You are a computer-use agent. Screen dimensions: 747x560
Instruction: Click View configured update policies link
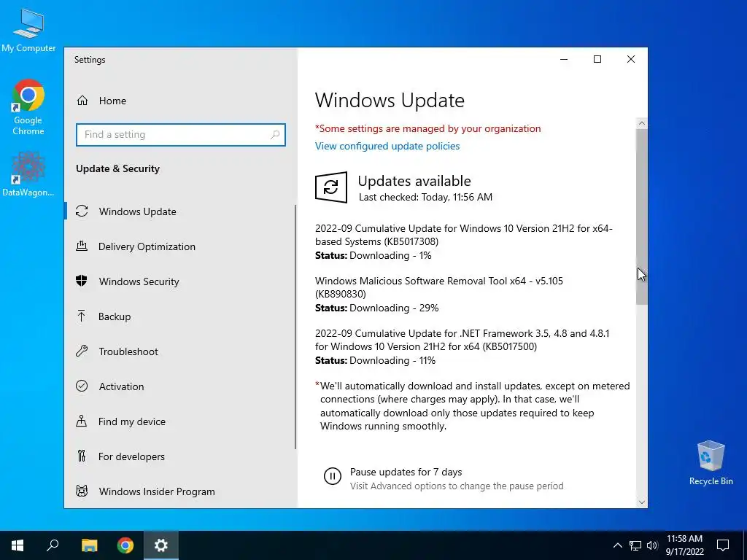[x=387, y=146]
